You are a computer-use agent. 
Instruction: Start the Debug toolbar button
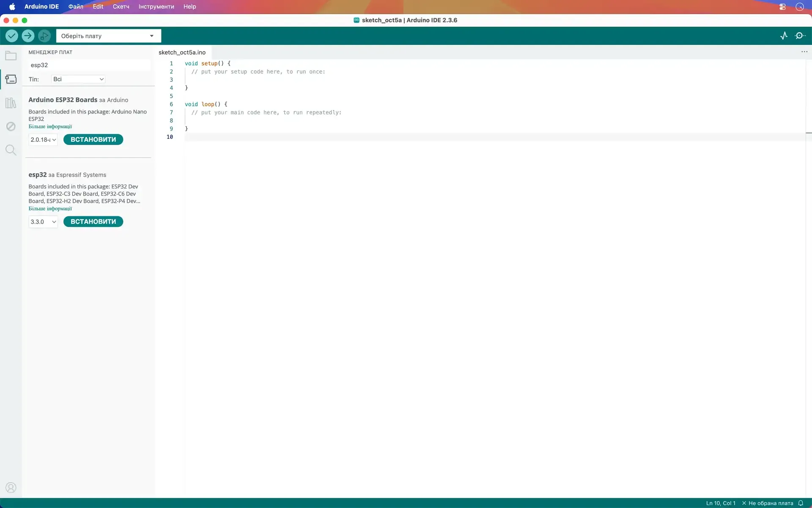coord(44,36)
